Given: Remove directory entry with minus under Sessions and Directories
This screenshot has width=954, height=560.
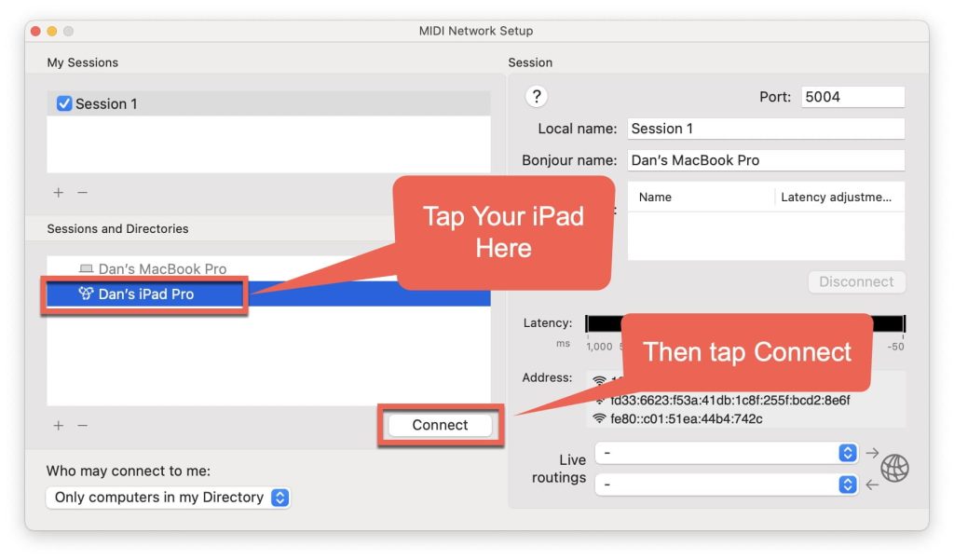Looking at the screenshot, I should tap(82, 426).
